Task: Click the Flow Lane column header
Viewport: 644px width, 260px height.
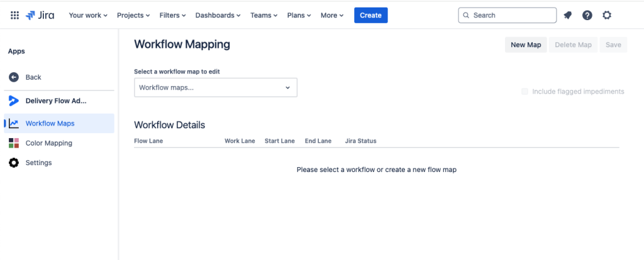Action: [x=148, y=141]
